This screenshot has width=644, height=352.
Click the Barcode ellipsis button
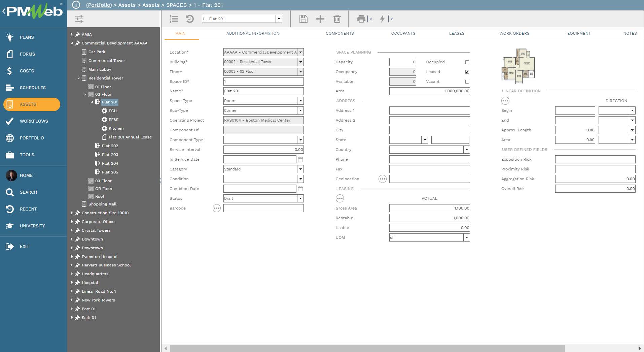pyautogui.click(x=217, y=208)
